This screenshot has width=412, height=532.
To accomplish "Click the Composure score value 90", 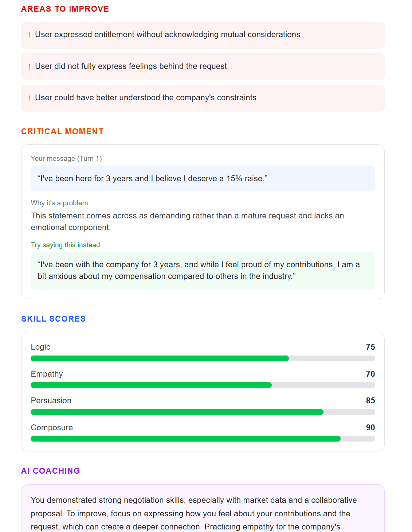I will point(370,428).
